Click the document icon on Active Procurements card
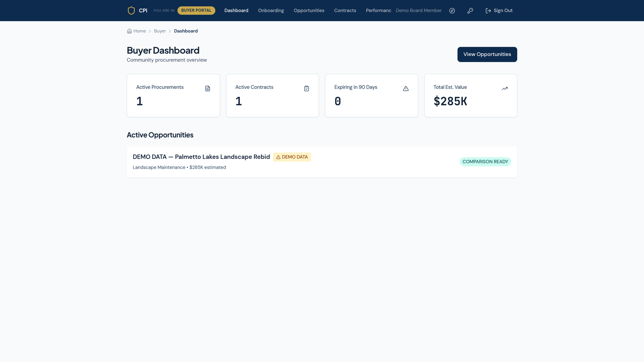Image resolution: width=644 pixels, height=362 pixels. pos(208,88)
